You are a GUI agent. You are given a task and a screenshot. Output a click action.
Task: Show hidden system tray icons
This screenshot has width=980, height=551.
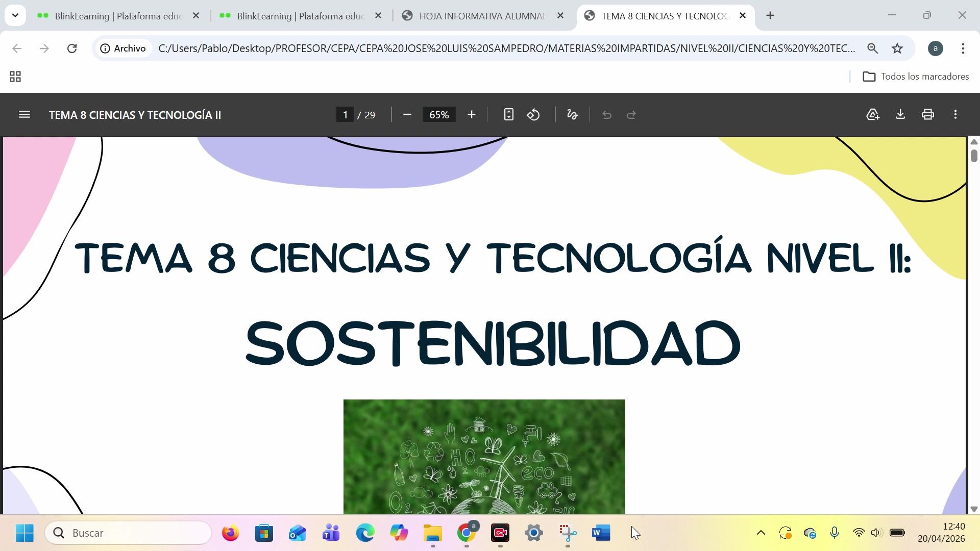761,533
